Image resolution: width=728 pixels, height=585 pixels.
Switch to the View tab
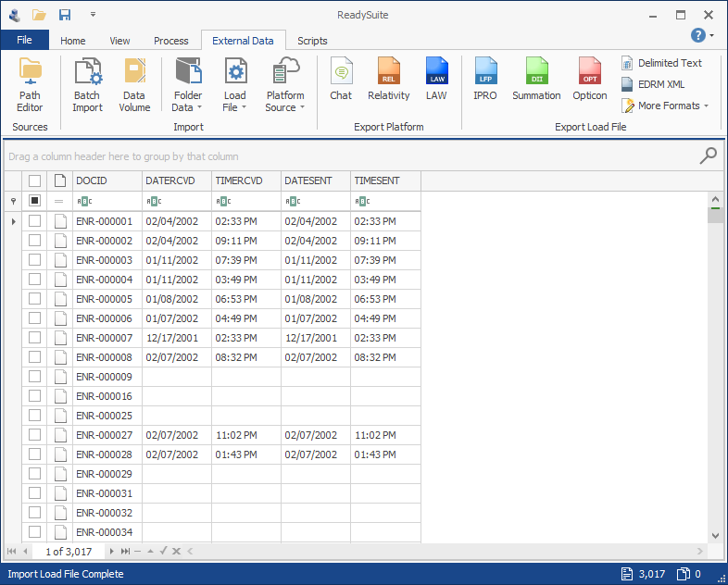point(119,41)
